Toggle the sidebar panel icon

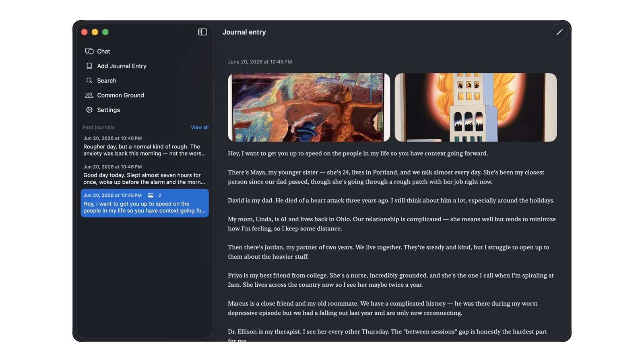point(202,32)
